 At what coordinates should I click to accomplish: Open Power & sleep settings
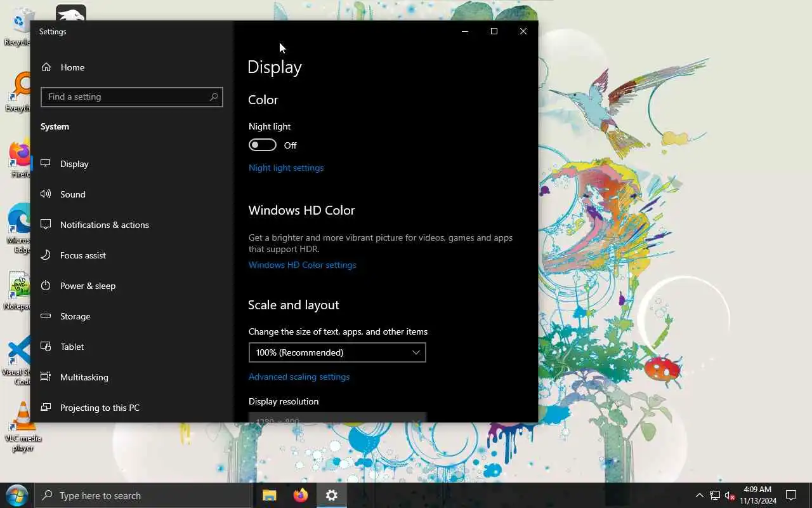[132, 286]
